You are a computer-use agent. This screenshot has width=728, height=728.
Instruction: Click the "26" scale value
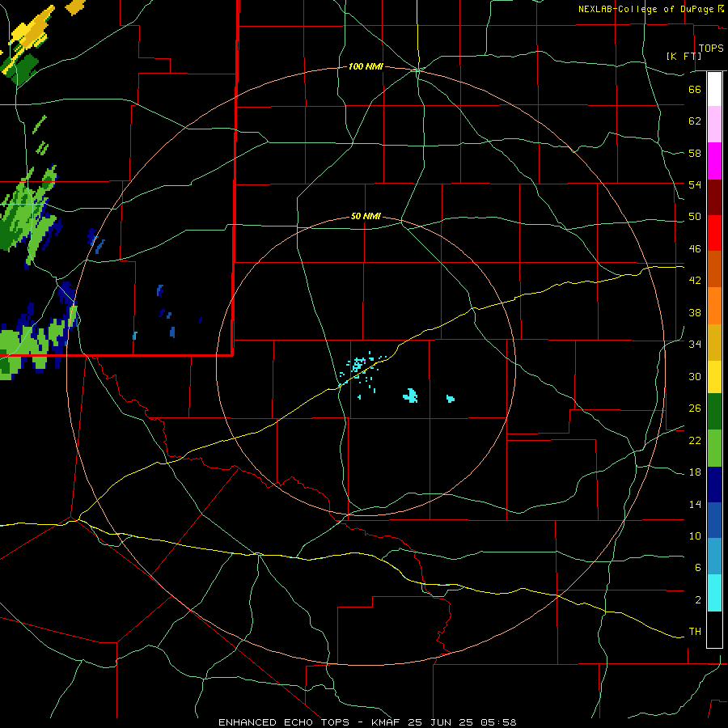[x=695, y=408]
